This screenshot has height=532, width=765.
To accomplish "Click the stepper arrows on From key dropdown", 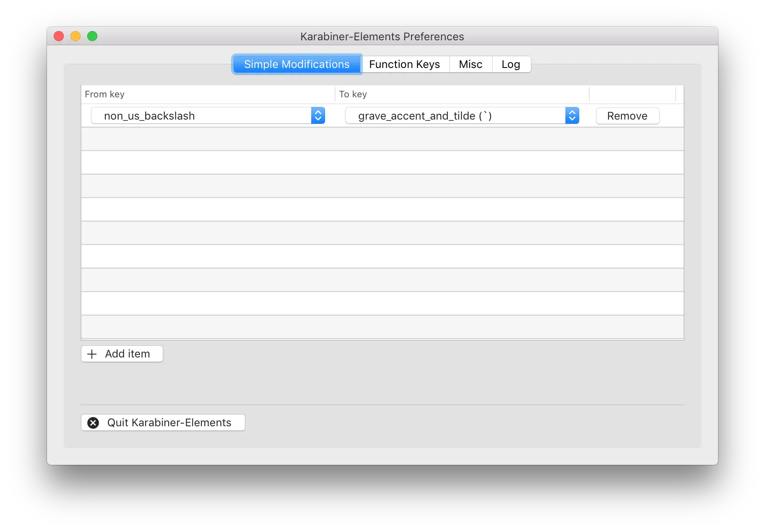I will (x=318, y=115).
